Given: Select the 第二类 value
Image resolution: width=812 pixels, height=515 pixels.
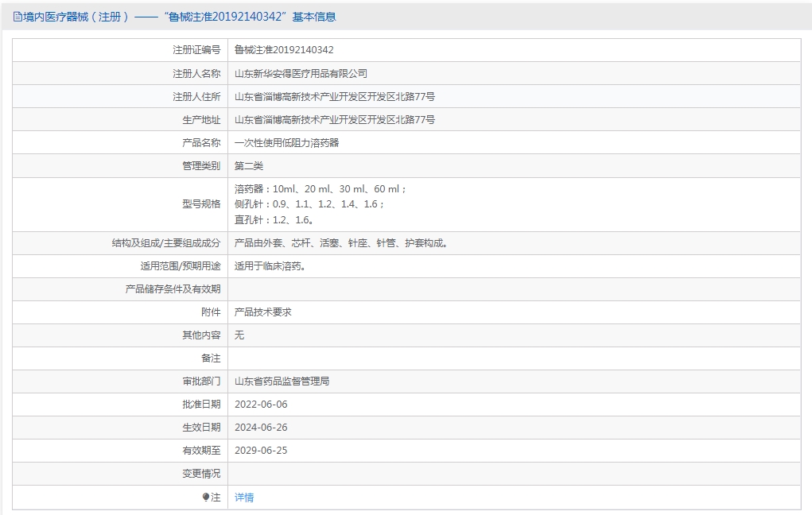Looking at the screenshot, I should click(x=249, y=165).
